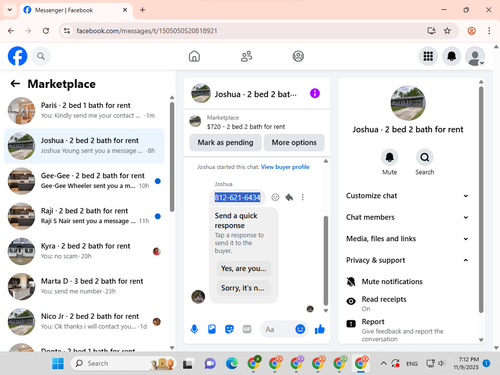Open Paris 2 bed 1 bath conversation
500x375 pixels.
coord(84,111)
